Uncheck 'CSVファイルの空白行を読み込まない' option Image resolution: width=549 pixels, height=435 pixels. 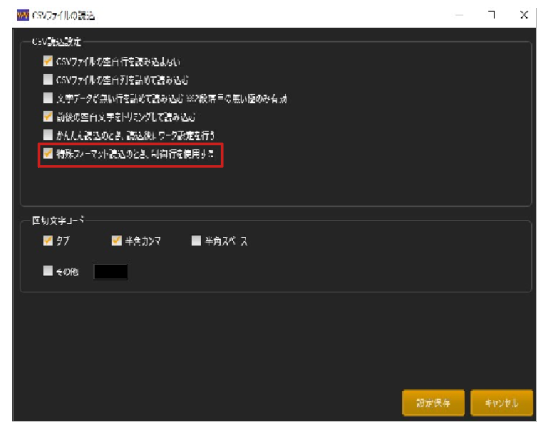pyautogui.click(x=48, y=61)
